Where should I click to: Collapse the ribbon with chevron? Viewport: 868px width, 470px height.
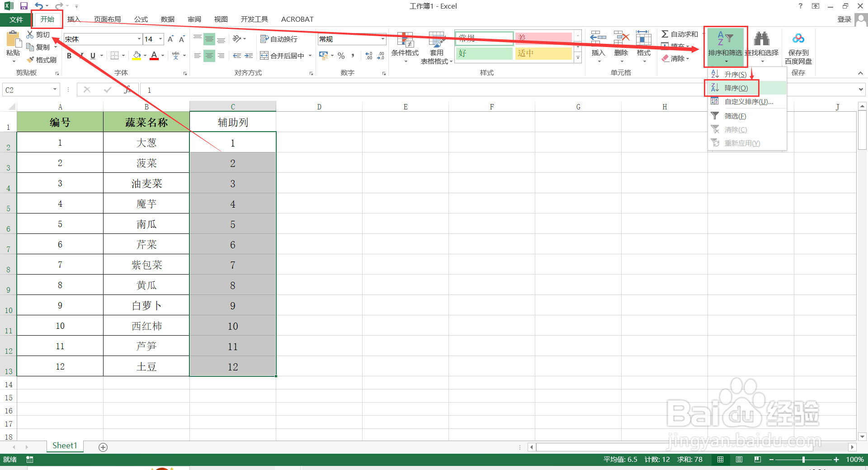click(860, 73)
